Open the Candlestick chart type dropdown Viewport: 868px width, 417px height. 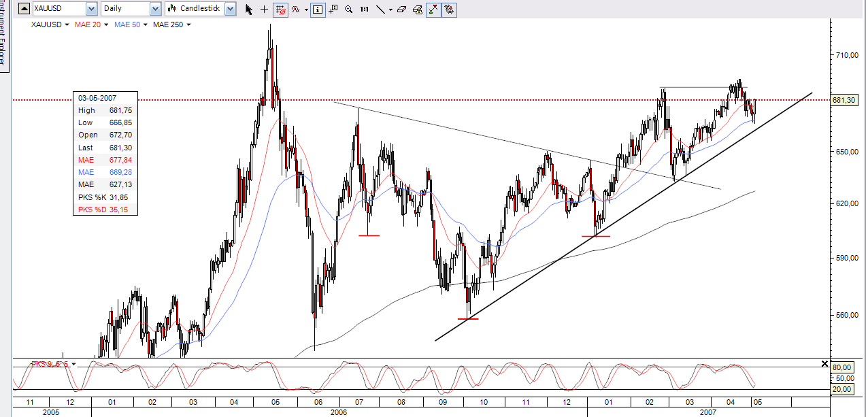[x=201, y=9]
